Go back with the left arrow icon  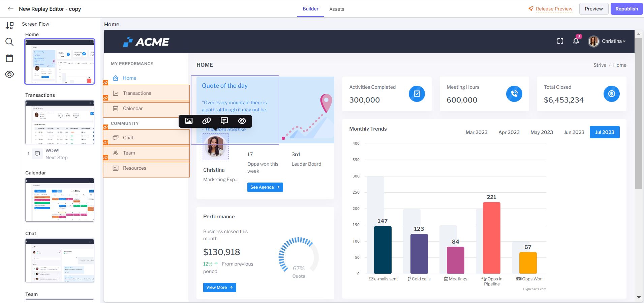tap(11, 9)
